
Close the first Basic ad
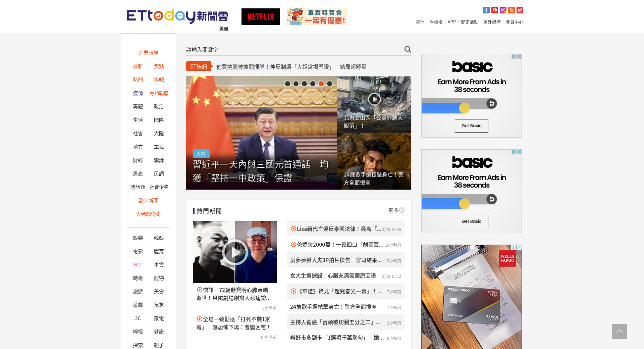519,56
